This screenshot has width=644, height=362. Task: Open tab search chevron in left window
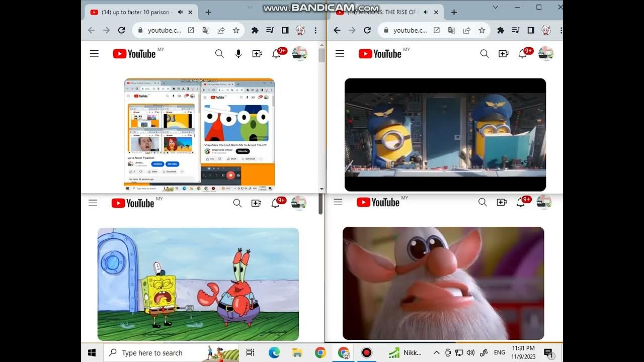[x=250, y=7]
